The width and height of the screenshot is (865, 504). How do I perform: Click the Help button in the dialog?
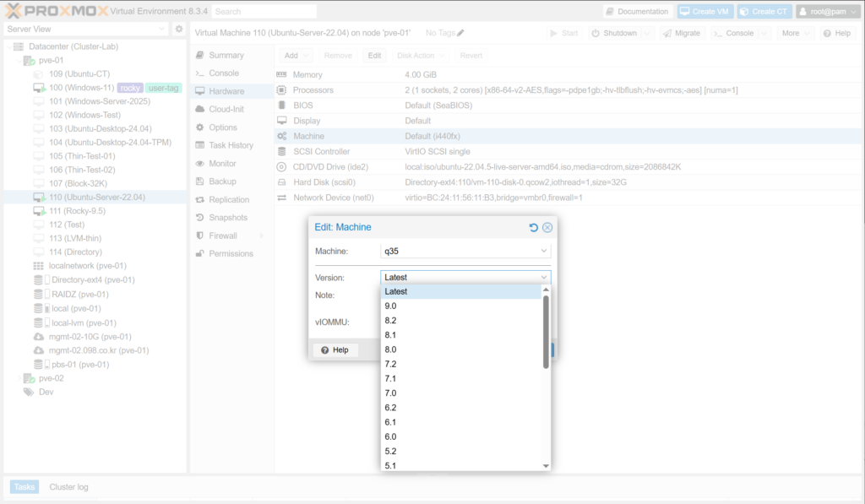pyautogui.click(x=335, y=350)
